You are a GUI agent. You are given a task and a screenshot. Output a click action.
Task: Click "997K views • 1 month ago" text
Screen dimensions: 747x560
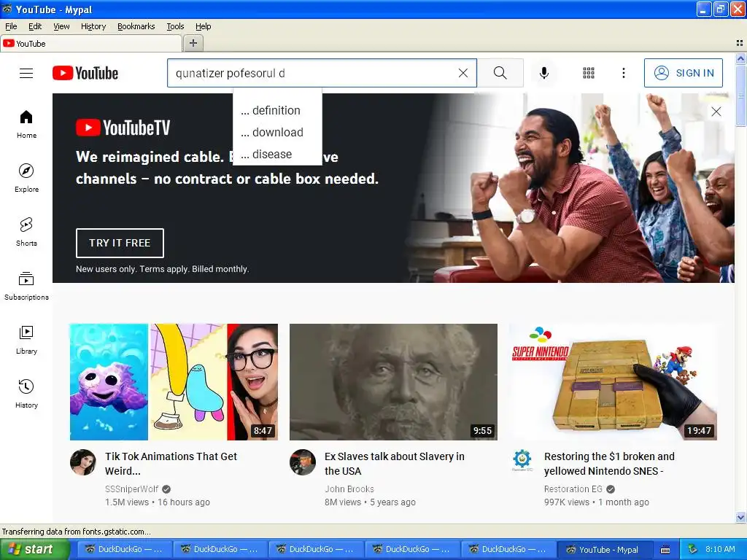tap(597, 502)
